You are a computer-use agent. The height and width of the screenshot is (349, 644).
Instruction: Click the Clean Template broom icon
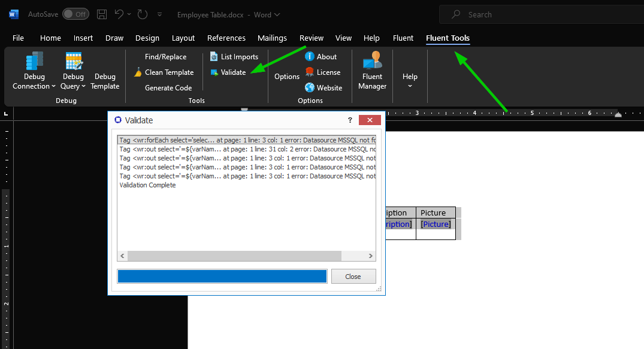pyautogui.click(x=138, y=72)
